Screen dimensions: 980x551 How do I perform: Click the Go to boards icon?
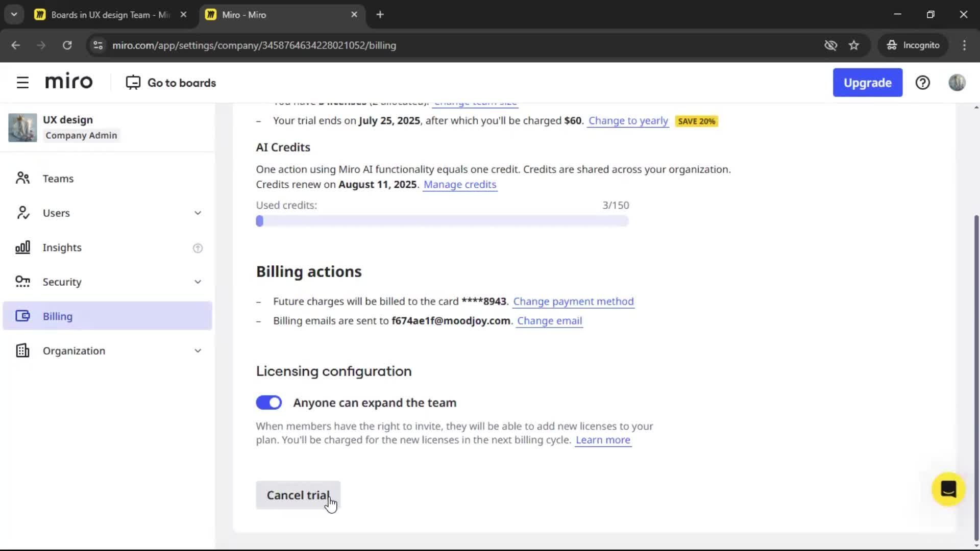pos(133,83)
